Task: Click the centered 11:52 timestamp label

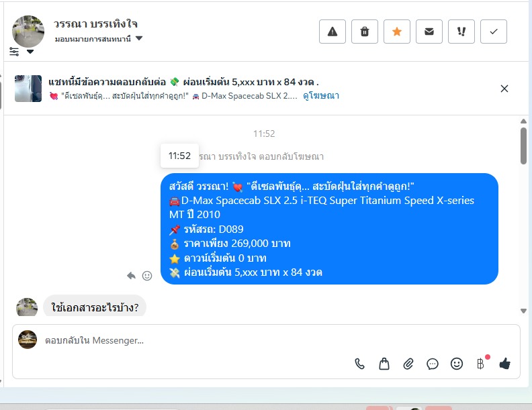Action: tap(264, 134)
